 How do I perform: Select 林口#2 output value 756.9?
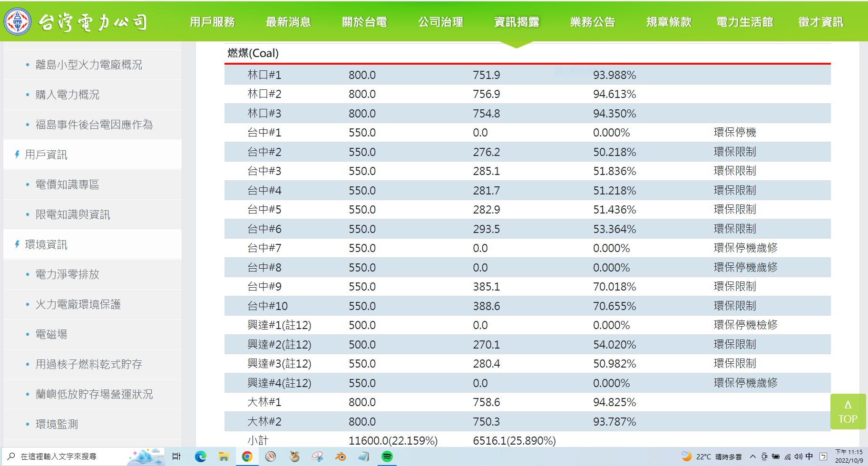click(x=486, y=94)
